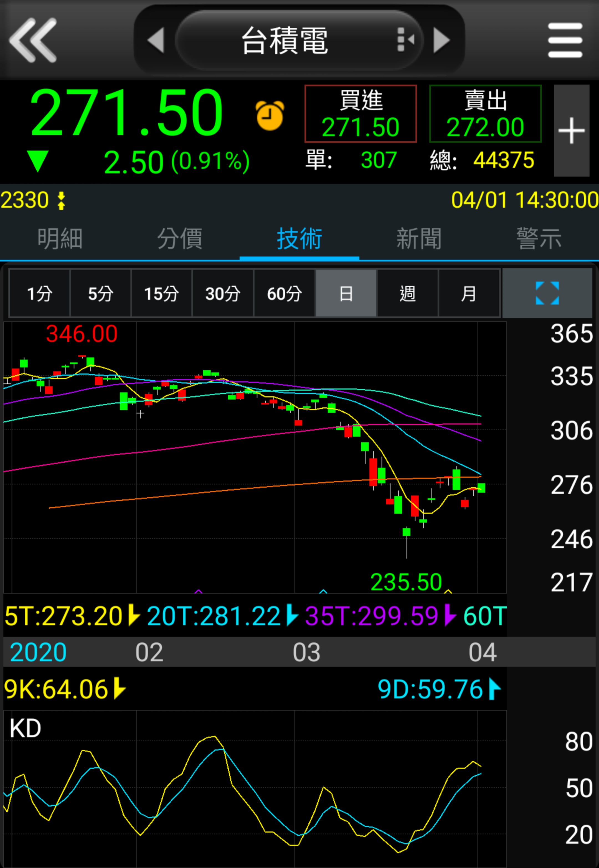Viewport: 599px width, 868px height.
Task: Tap the double-chevron back icon
Action: pos(33,40)
